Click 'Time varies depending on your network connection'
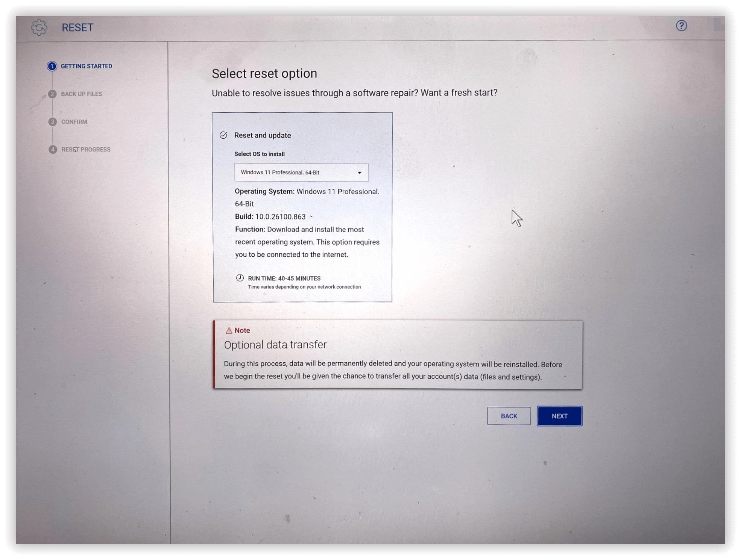741x560 pixels. (x=304, y=287)
